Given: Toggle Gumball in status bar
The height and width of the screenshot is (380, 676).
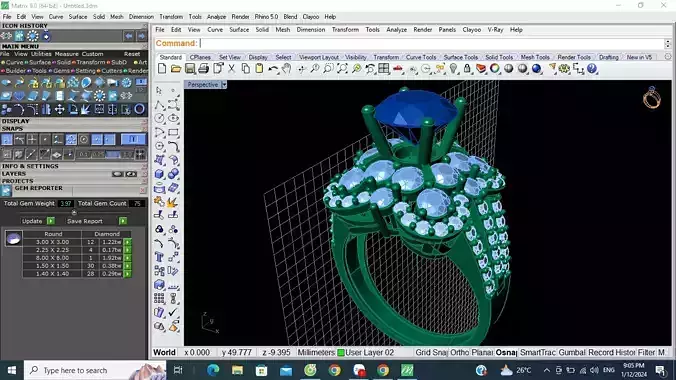Looking at the screenshot, I should coord(572,352).
